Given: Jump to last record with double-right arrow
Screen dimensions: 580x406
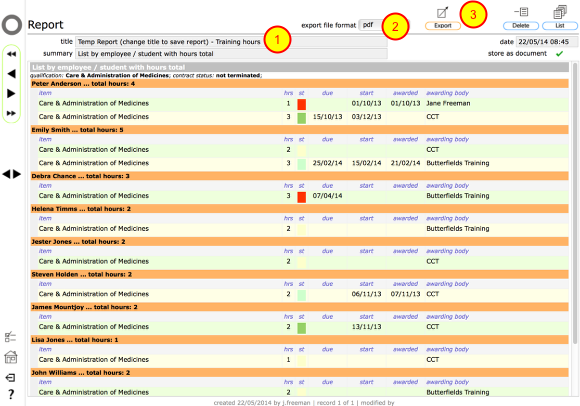Looking at the screenshot, I should pyautogui.click(x=11, y=113).
